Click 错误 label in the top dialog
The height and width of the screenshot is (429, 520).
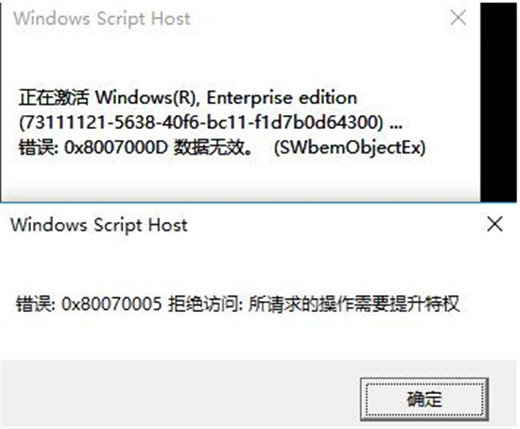click(x=39, y=147)
